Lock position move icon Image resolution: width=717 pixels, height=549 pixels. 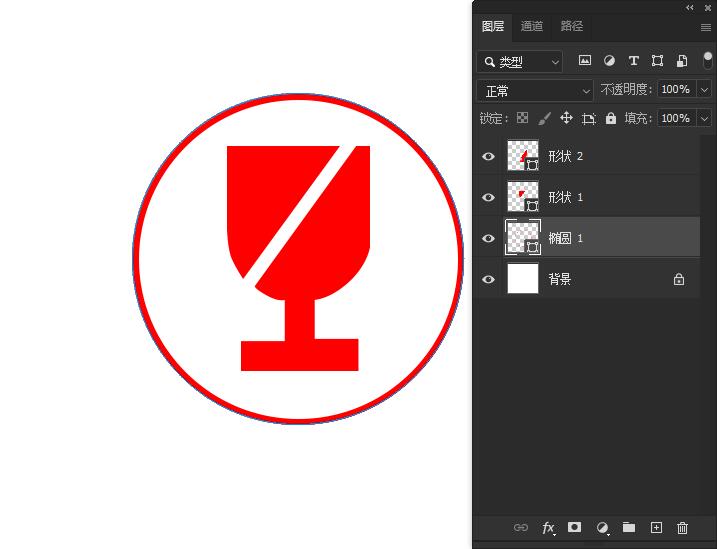(566, 118)
